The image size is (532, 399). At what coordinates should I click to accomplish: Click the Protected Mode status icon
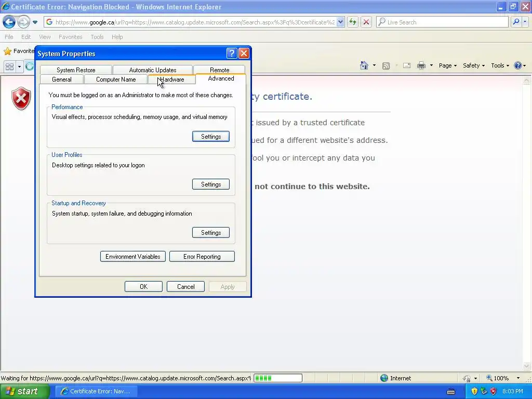coord(467,378)
